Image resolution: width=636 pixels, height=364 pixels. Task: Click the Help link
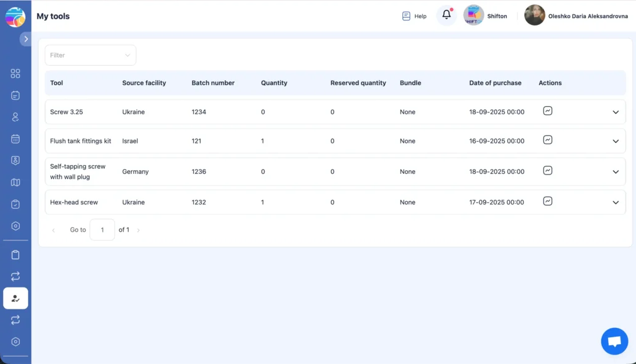(x=414, y=16)
